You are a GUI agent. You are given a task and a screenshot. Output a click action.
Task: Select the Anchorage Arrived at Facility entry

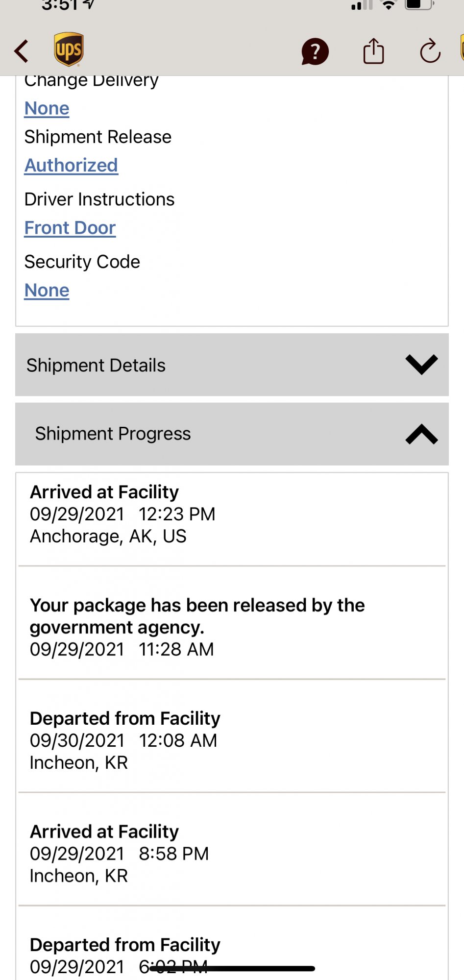(122, 514)
